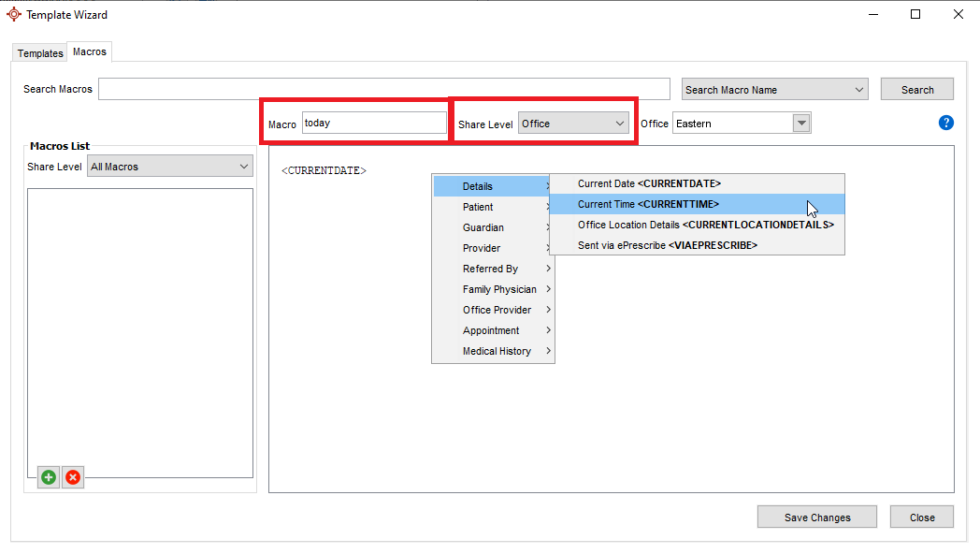Viewport: 980px width, 554px height.
Task: Click the Search button
Action: pyautogui.click(x=916, y=90)
